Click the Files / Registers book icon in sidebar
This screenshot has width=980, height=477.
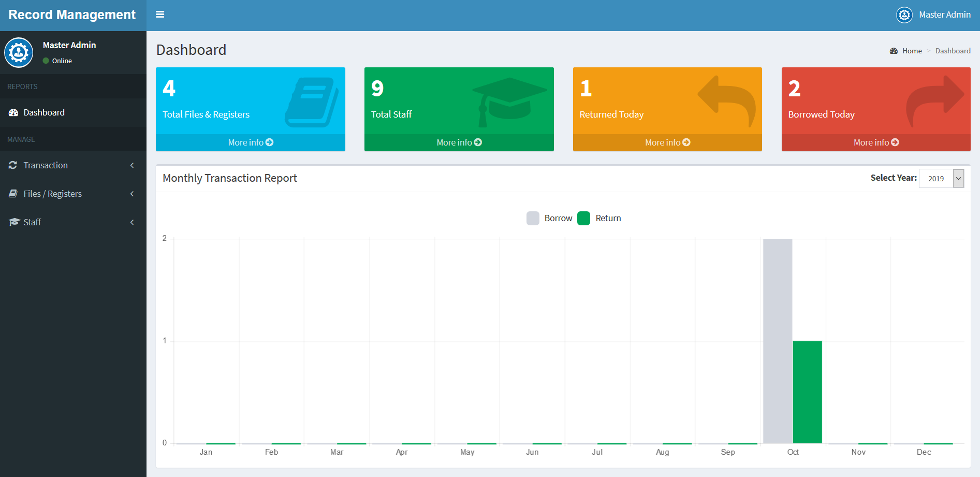[x=13, y=193]
